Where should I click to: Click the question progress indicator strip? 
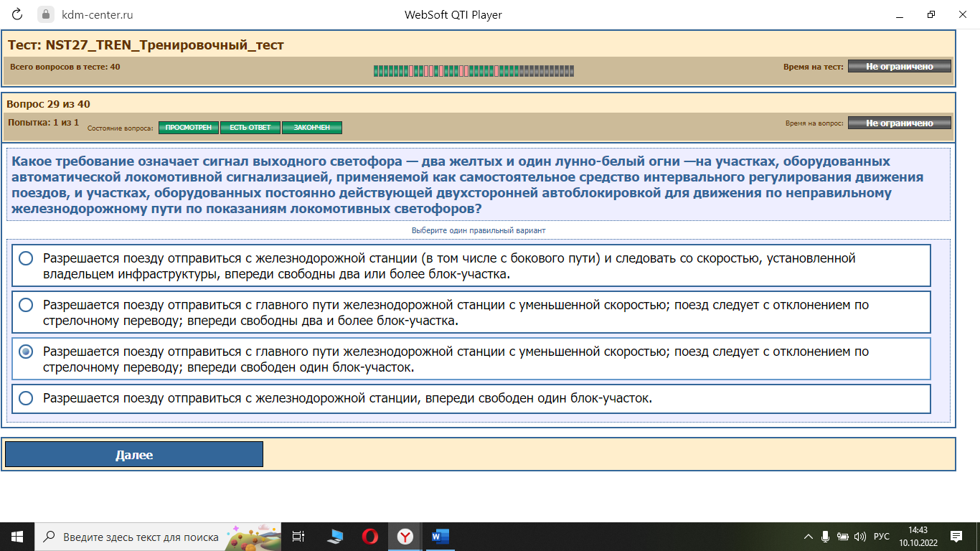pyautogui.click(x=473, y=70)
